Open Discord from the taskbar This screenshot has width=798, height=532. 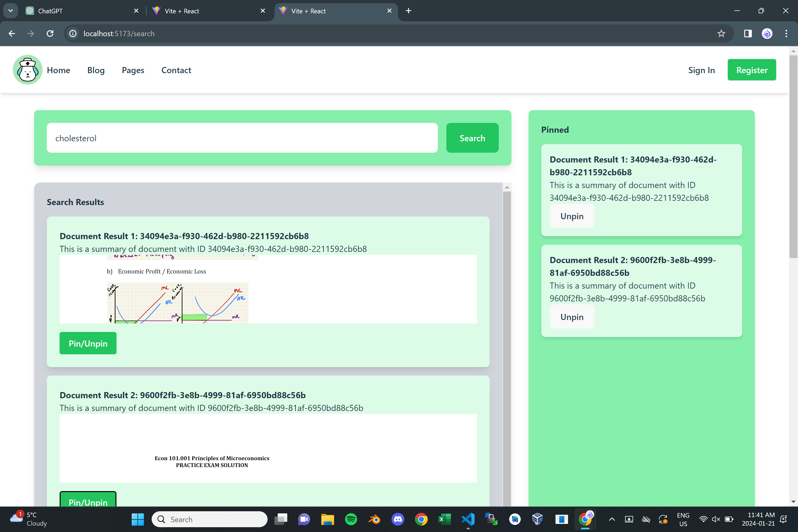[x=398, y=519]
